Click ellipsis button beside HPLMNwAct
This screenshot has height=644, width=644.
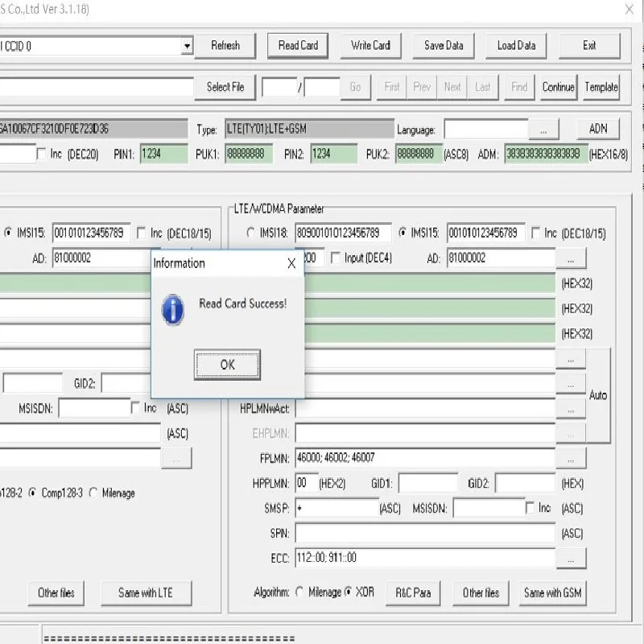(571, 409)
